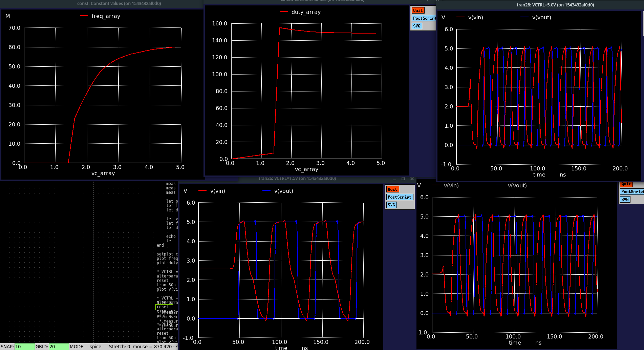This screenshot has width=644, height=350.
Task: Click the GRID value field in status bar
Action: click(59, 347)
